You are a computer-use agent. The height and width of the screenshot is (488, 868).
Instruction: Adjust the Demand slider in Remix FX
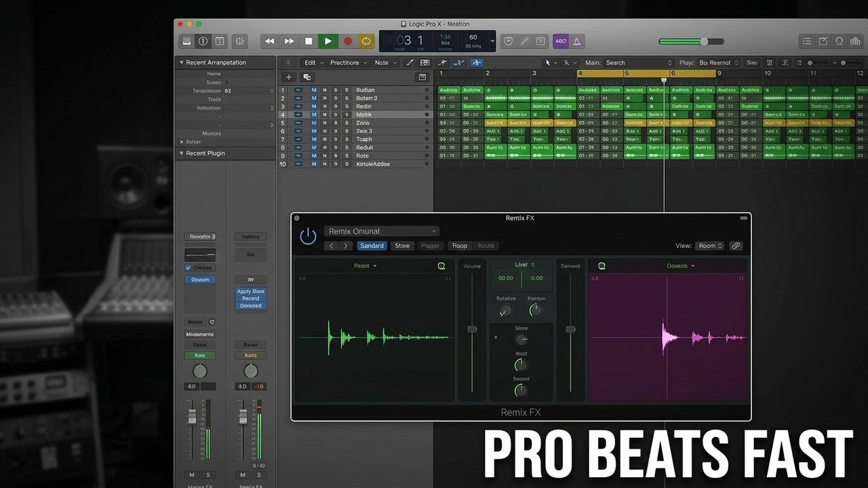coord(570,329)
